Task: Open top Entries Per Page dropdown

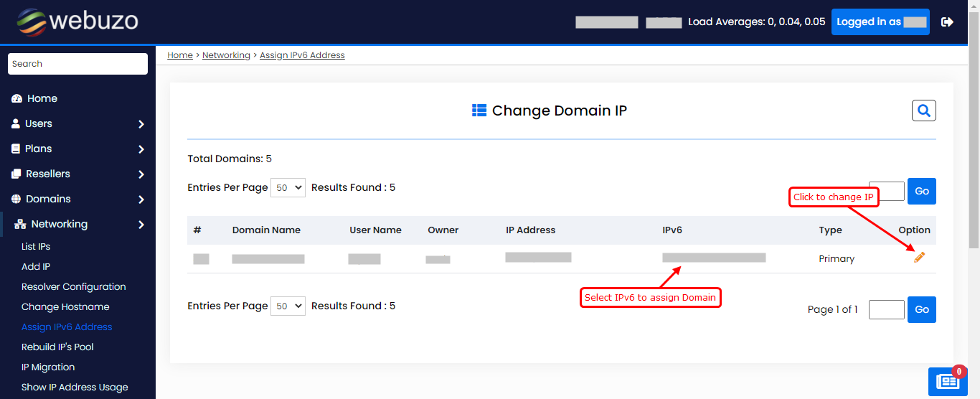Action: (x=288, y=188)
